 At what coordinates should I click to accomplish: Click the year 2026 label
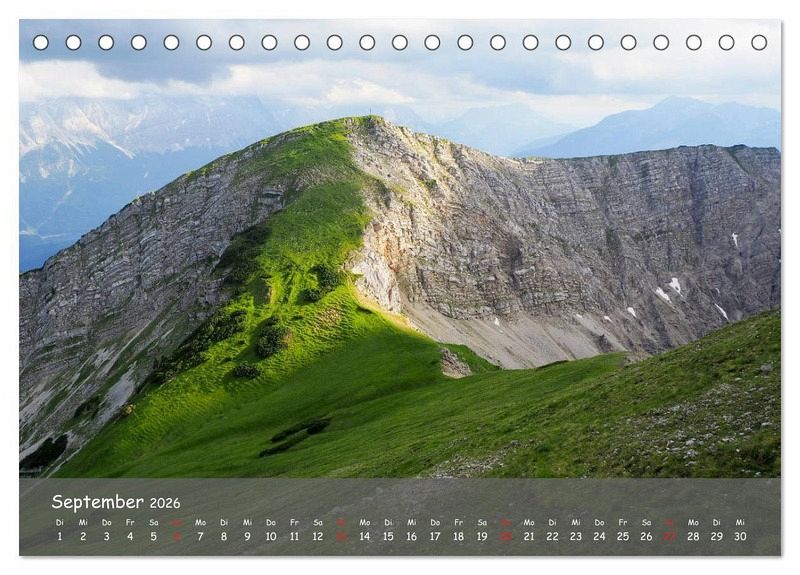[165, 503]
